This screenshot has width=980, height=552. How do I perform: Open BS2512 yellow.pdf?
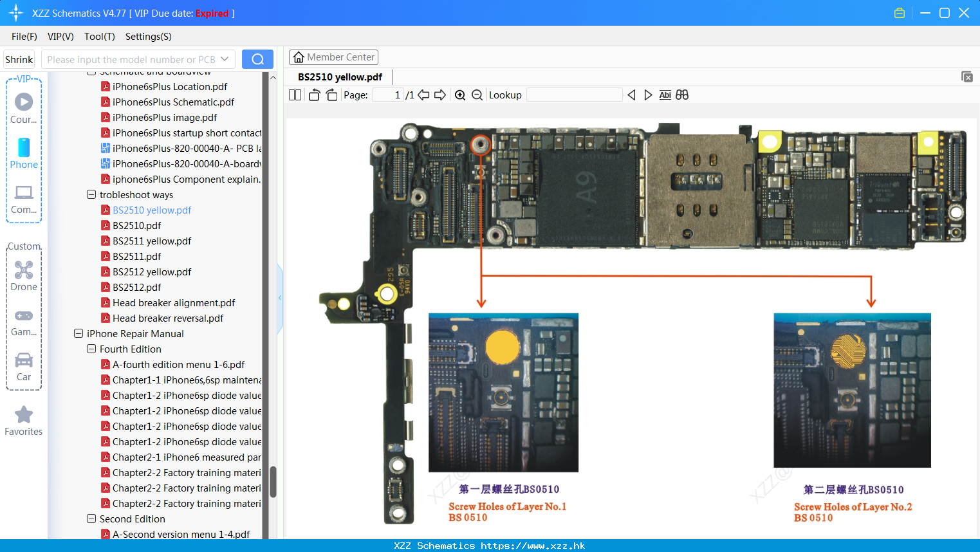pos(152,271)
